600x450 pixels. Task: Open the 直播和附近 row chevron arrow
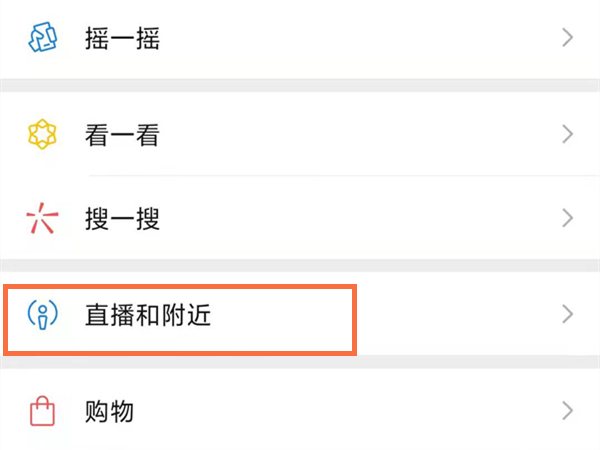click(x=567, y=314)
